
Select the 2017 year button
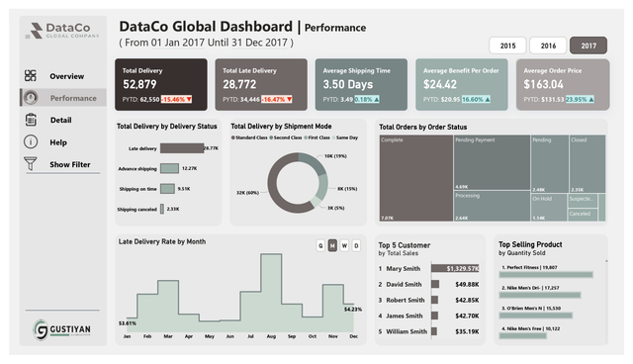tap(588, 45)
